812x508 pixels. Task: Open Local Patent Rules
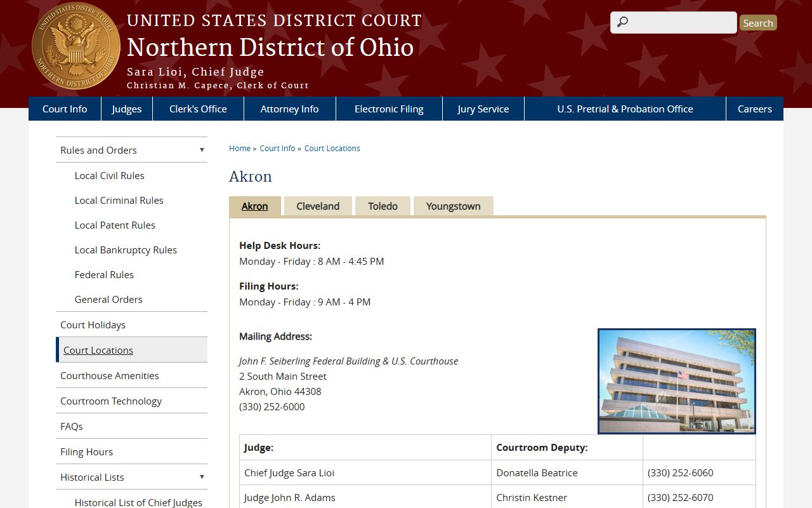115,225
